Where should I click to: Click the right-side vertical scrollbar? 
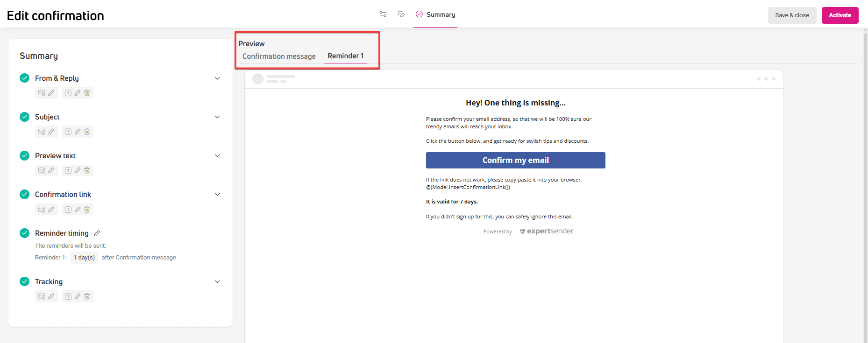pyautogui.click(x=865, y=187)
